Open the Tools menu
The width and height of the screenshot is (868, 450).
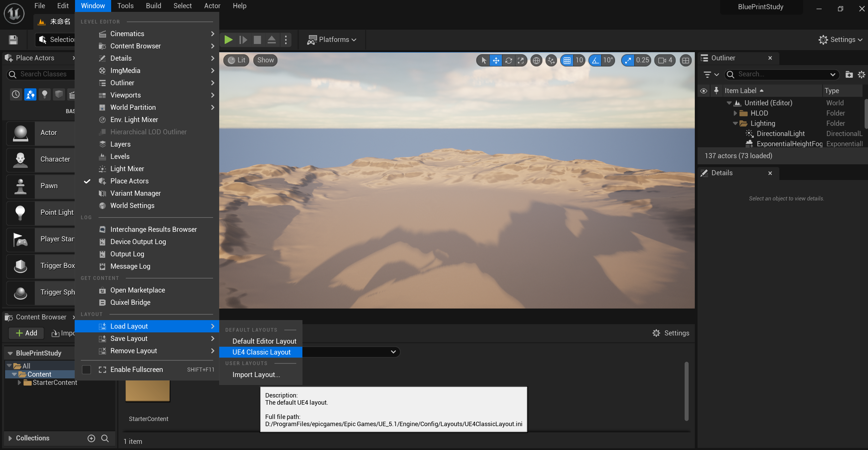[x=125, y=6]
